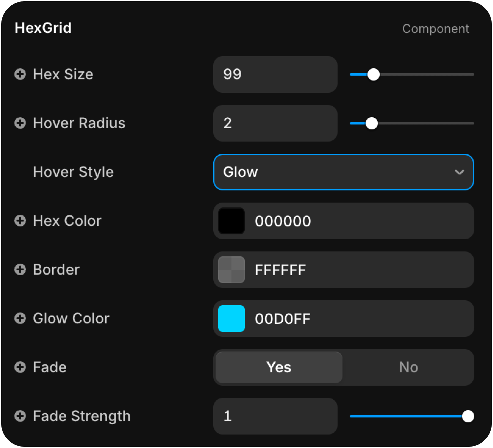Click the plus icon beside Glow Color

point(20,318)
